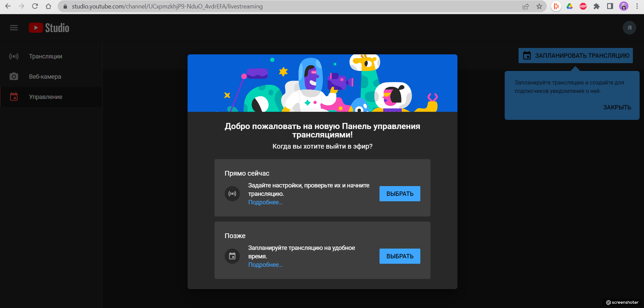Screen dimensions: 644x308
Task: Go to the Управление sidebar section
Action: 46,97
